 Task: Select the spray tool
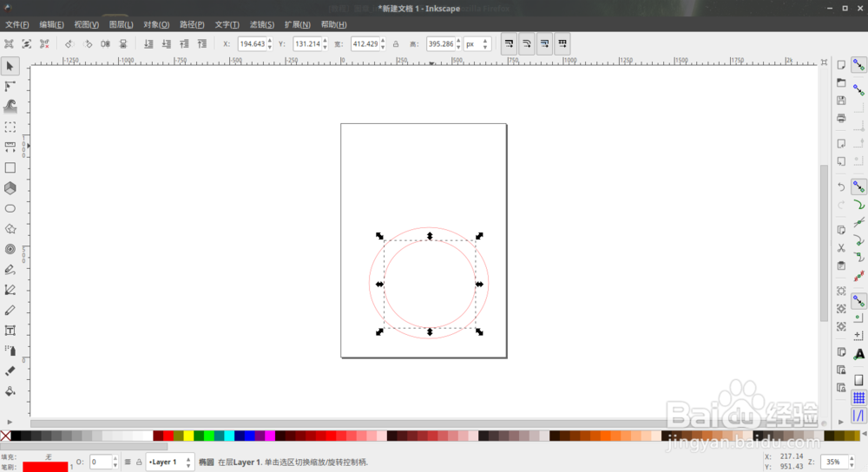coord(10,351)
